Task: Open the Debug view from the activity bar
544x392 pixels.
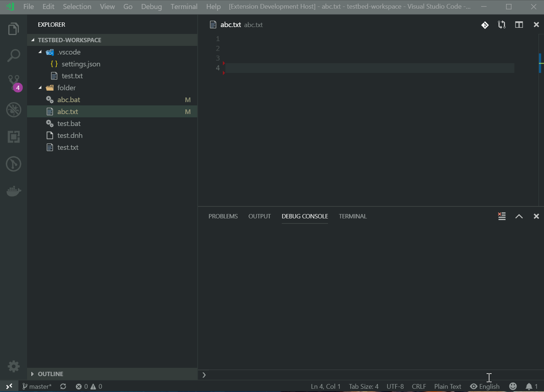Action: click(13, 110)
